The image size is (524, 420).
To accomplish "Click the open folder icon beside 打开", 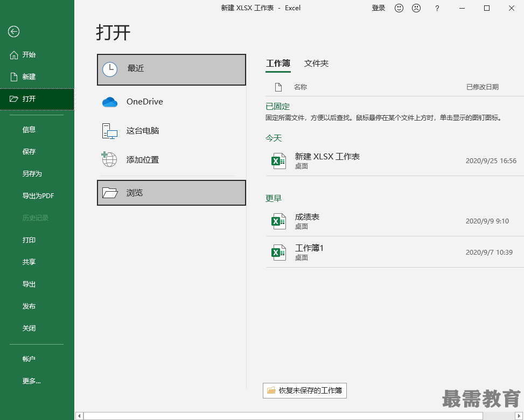I will click(13, 99).
